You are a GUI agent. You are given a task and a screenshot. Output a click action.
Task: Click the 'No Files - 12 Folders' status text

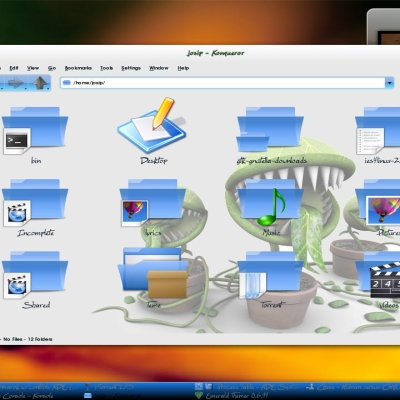click(28, 339)
